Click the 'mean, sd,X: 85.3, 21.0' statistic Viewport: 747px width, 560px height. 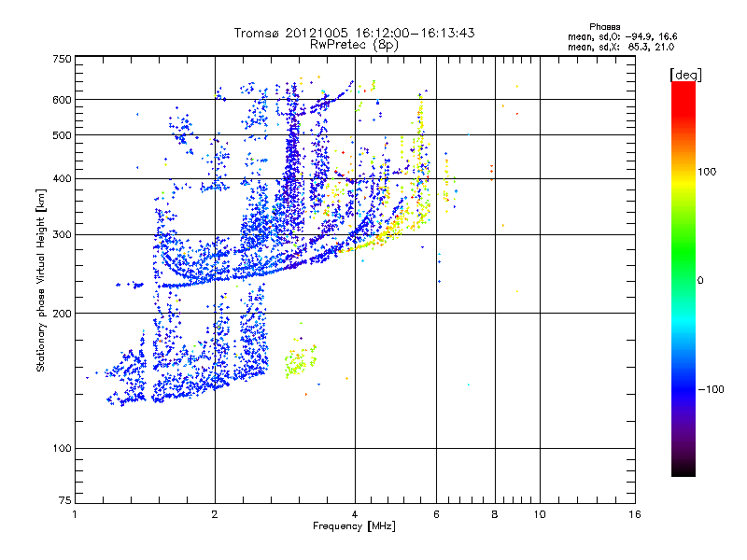click(x=621, y=47)
